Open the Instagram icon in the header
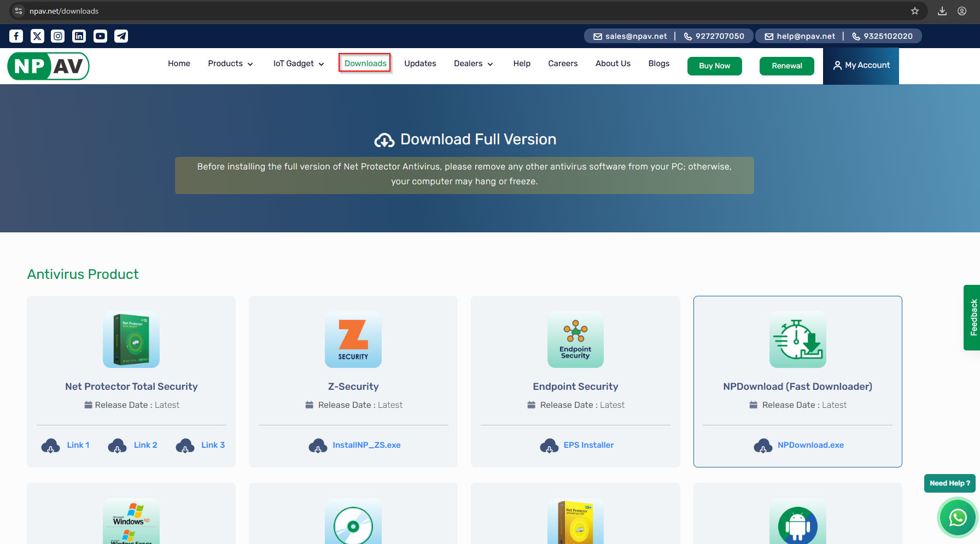Viewport: 980px width, 544px height. click(x=58, y=36)
